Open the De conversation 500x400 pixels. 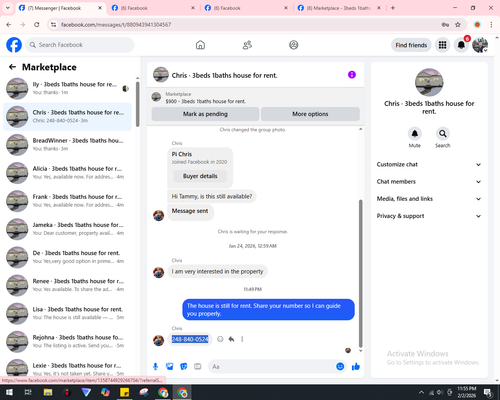(x=67, y=257)
